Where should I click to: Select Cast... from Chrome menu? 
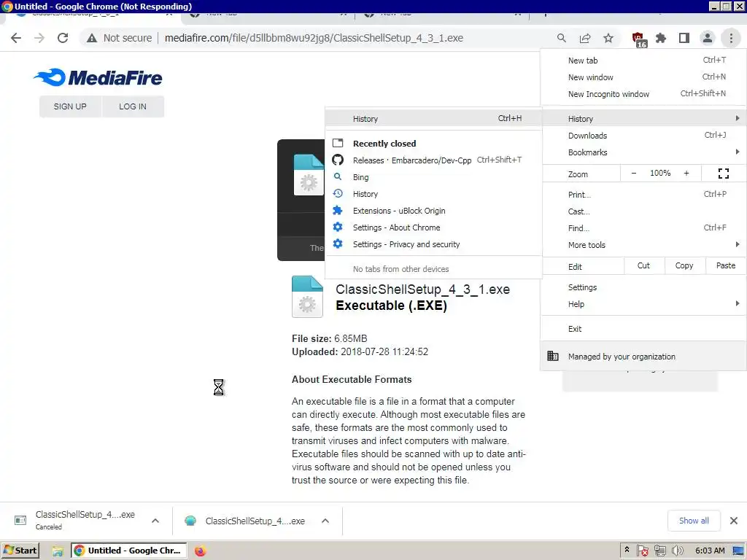643,211
